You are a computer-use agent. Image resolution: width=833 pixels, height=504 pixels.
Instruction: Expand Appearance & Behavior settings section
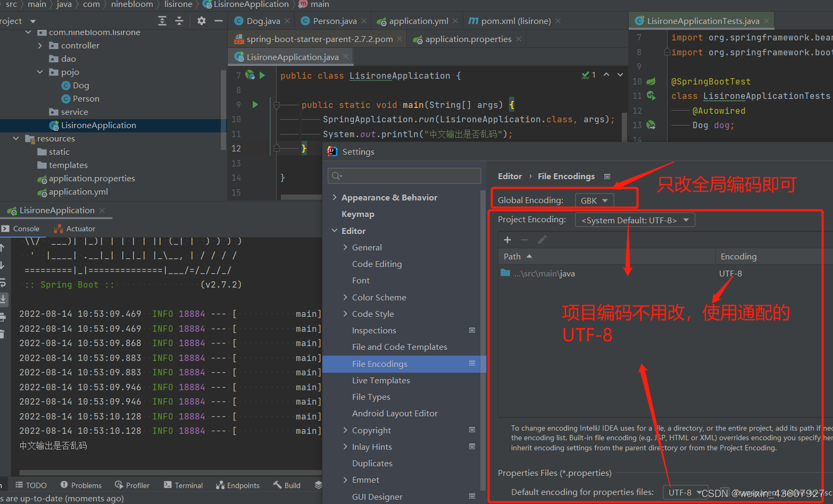tap(335, 197)
